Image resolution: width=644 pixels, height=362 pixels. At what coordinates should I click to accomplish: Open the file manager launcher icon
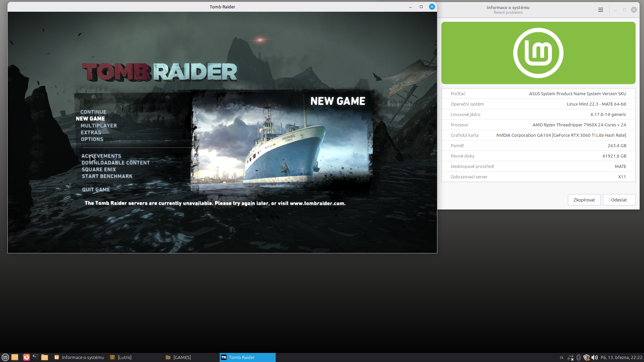click(x=45, y=357)
